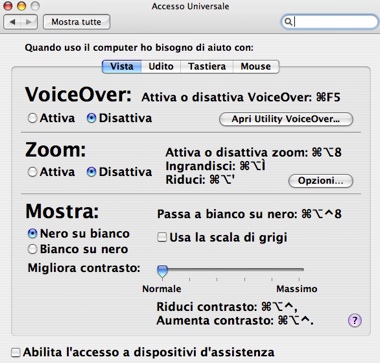Viewport: 380px width, 363px height.
Task: Go back with the left arrow button
Action: point(13,22)
